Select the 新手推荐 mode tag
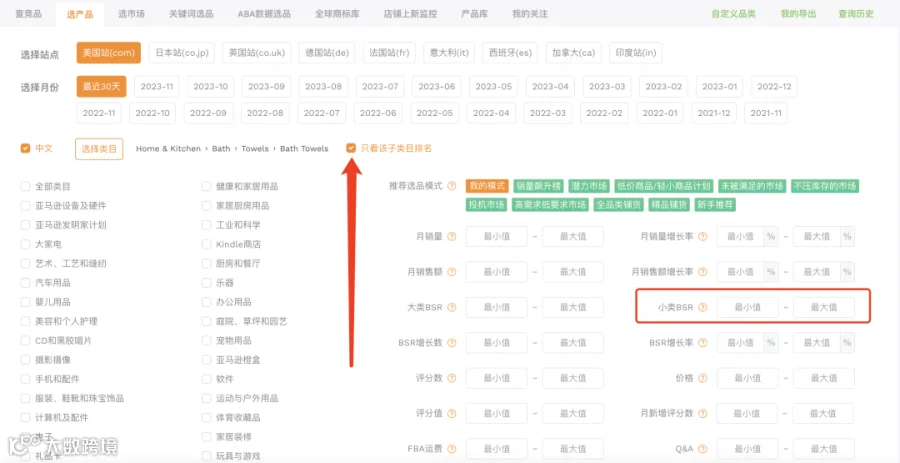 715,205
